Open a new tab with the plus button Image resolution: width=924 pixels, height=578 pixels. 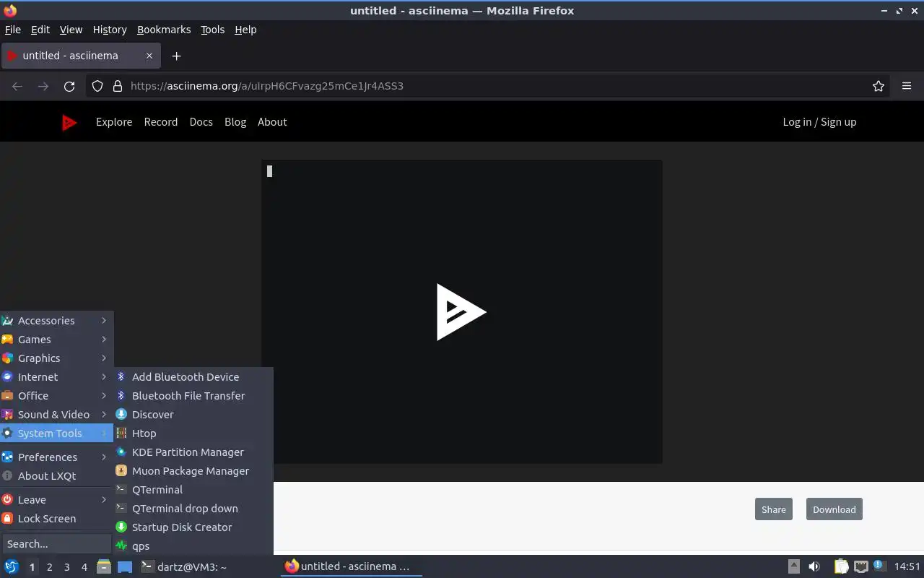176,56
